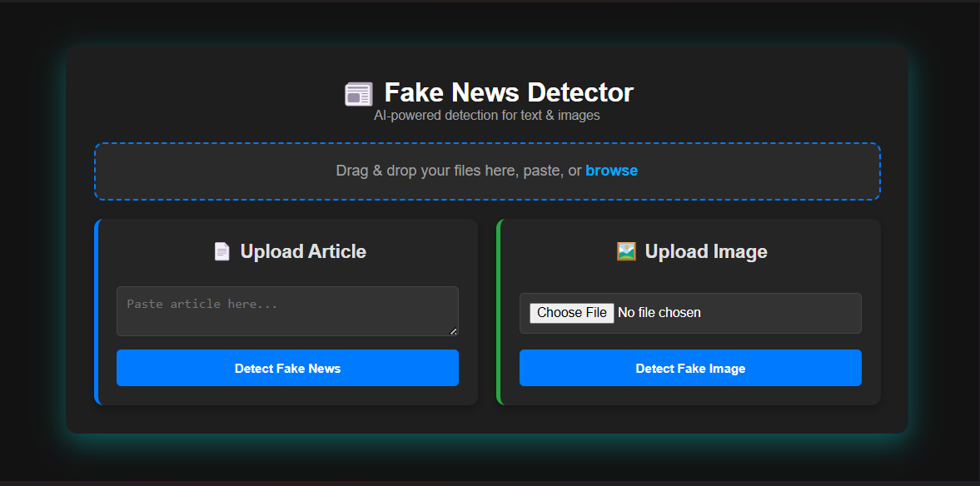Click the Upload Article heading text

303,252
